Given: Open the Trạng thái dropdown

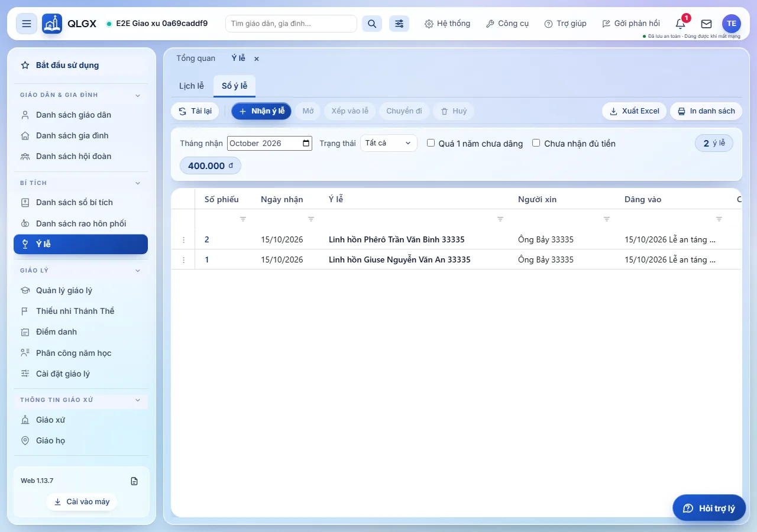Looking at the screenshot, I should click(x=389, y=143).
